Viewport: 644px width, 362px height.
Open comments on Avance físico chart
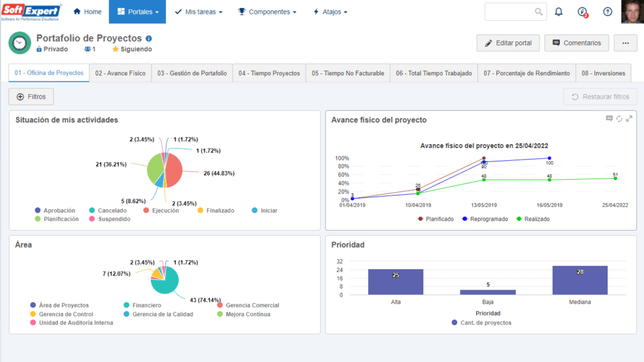[x=609, y=118]
